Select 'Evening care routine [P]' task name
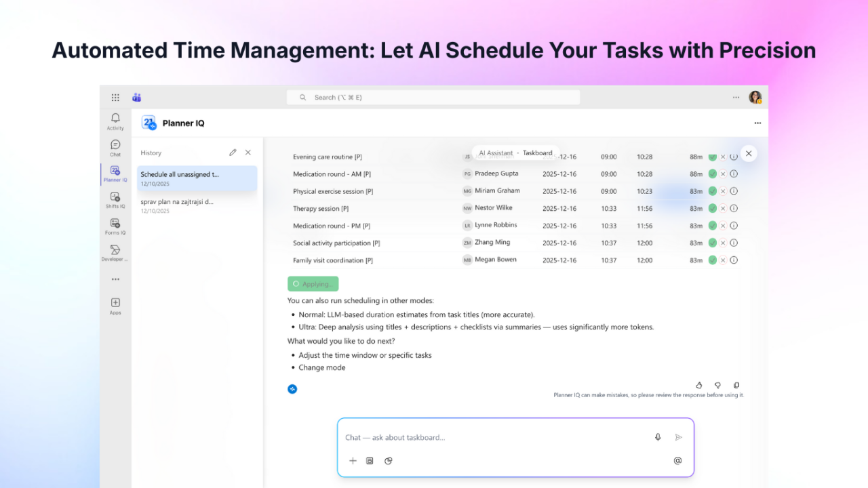The width and height of the screenshot is (868, 488). (328, 157)
